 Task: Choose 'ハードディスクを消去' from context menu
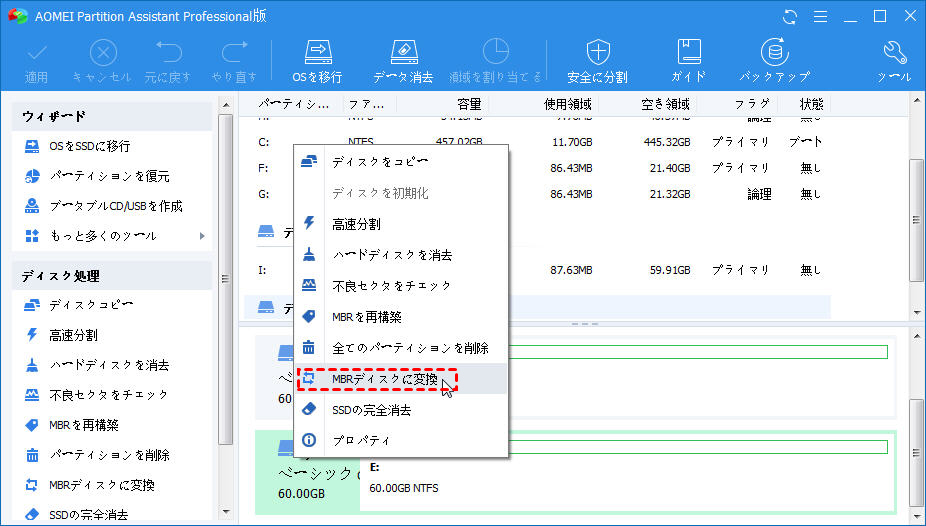click(401, 255)
